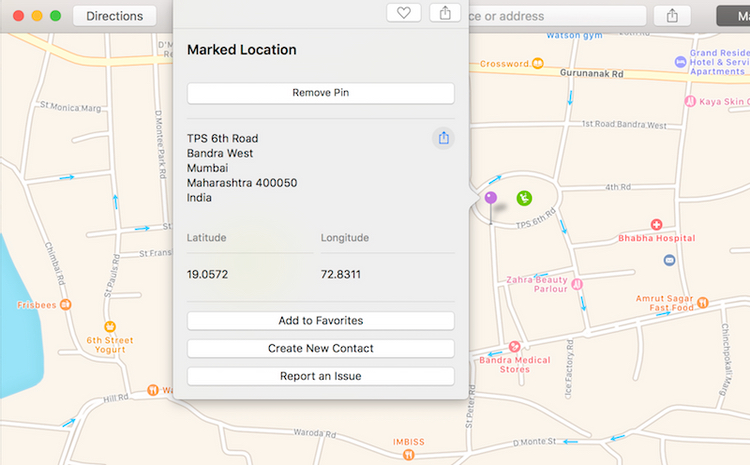Click the toolbar share button right of search
750x465 pixels.
point(672,16)
